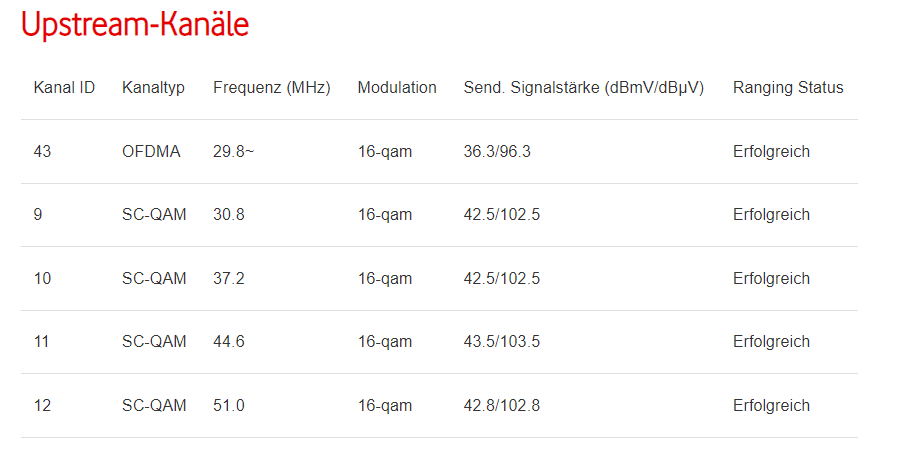Click the Upstream-Kanäle heading
Screen dimensions: 916x463
135,26
